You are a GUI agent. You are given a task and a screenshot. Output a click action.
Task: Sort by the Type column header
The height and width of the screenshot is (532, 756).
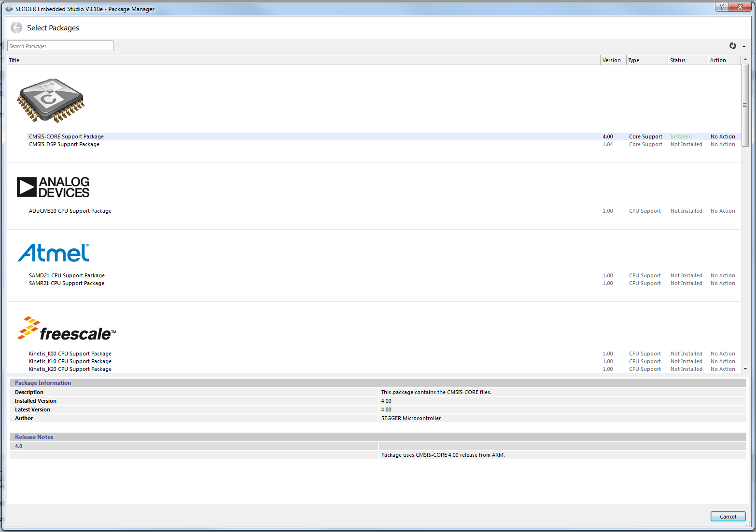coord(647,60)
